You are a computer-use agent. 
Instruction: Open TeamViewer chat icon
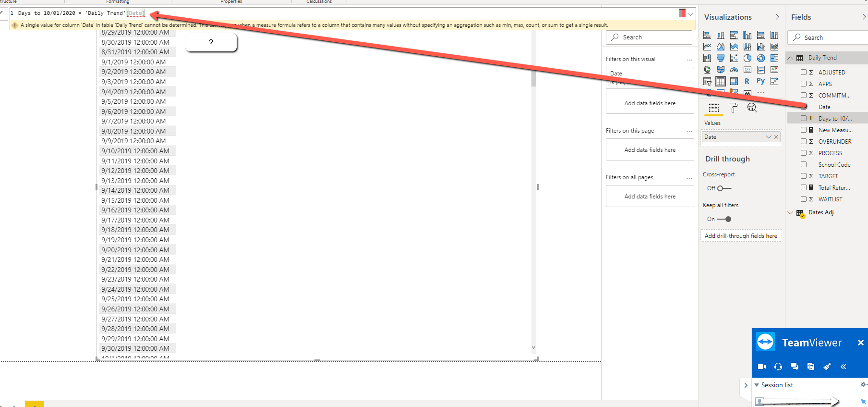pyautogui.click(x=795, y=367)
